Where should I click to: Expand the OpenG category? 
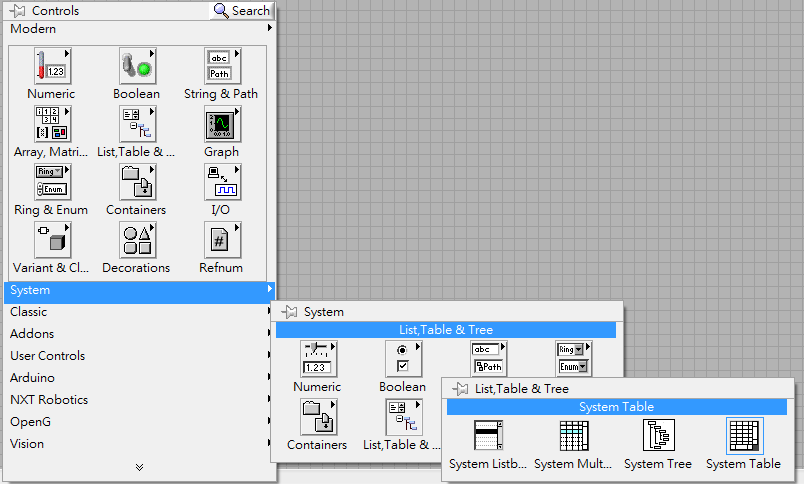click(x=139, y=422)
